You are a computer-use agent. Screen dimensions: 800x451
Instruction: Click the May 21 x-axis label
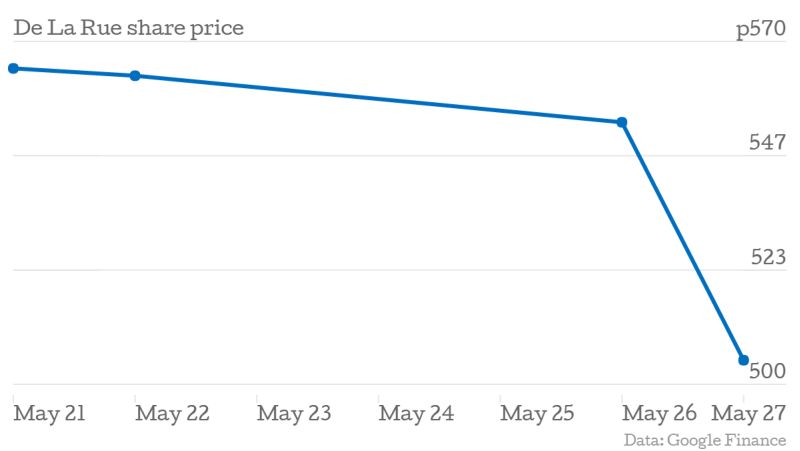point(50,413)
